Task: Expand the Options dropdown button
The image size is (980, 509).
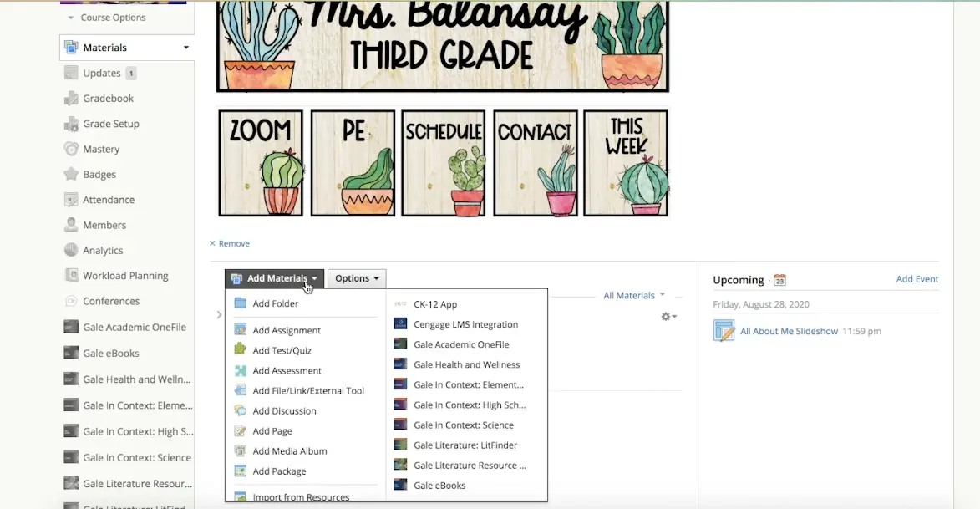Action: (357, 278)
